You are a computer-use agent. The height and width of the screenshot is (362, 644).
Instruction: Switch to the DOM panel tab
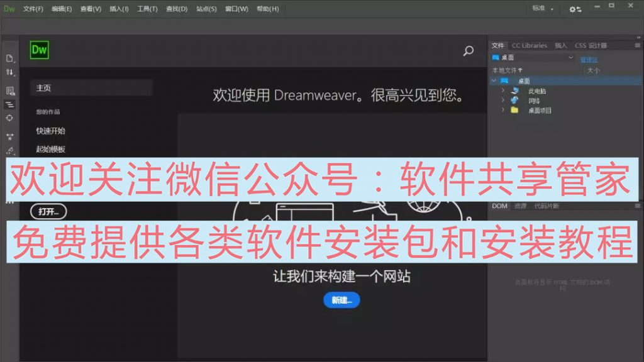click(x=499, y=206)
